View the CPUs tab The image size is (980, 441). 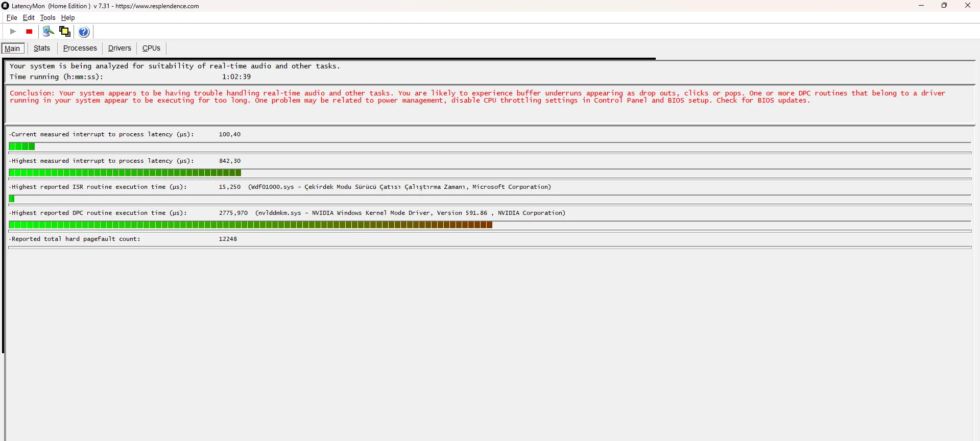(x=152, y=48)
